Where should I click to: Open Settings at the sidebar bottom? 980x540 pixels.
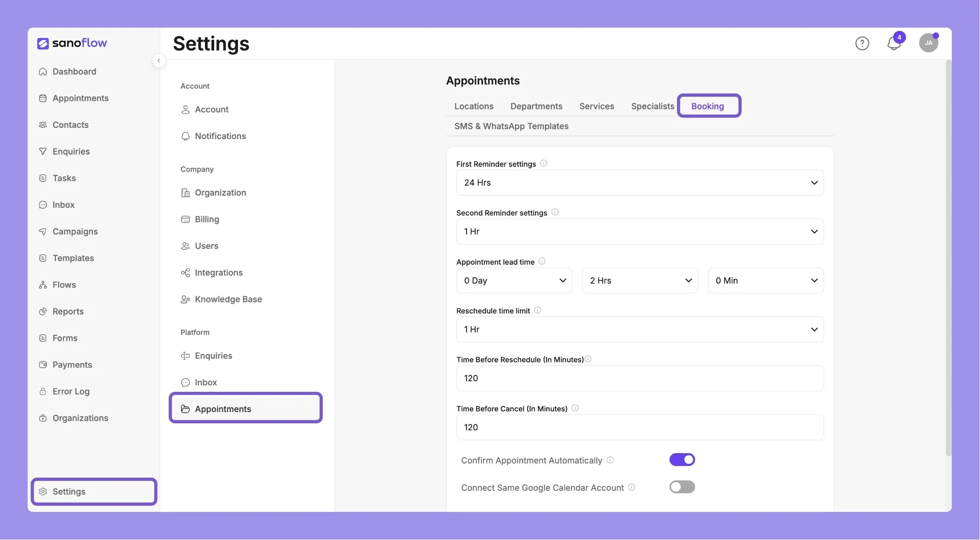(x=94, y=492)
